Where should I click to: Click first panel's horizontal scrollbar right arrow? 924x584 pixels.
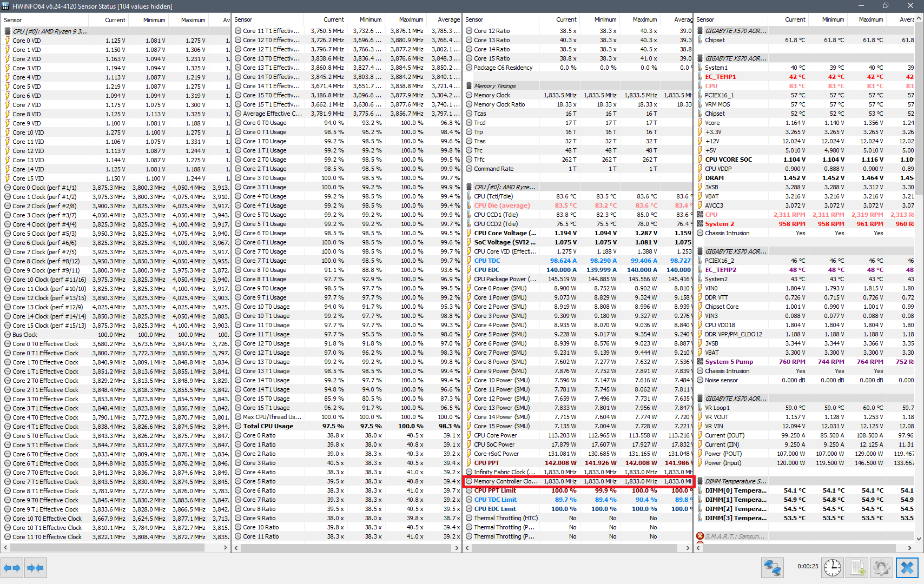pos(225,548)
